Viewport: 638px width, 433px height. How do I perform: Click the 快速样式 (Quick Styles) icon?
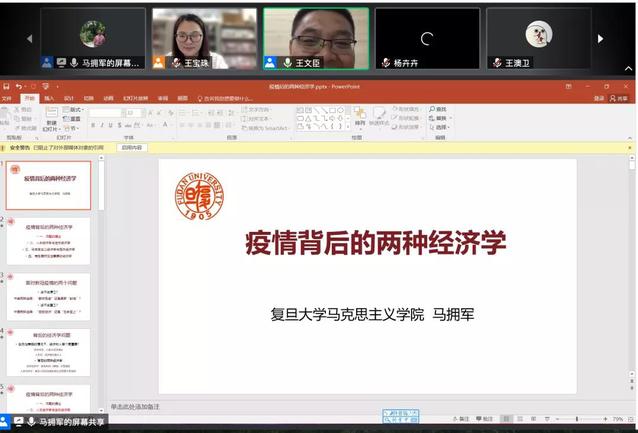[378, 116]
